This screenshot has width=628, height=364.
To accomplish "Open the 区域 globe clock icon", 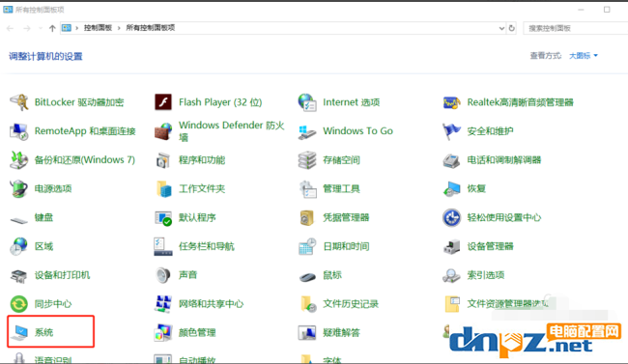I will [x=18, y=246].
